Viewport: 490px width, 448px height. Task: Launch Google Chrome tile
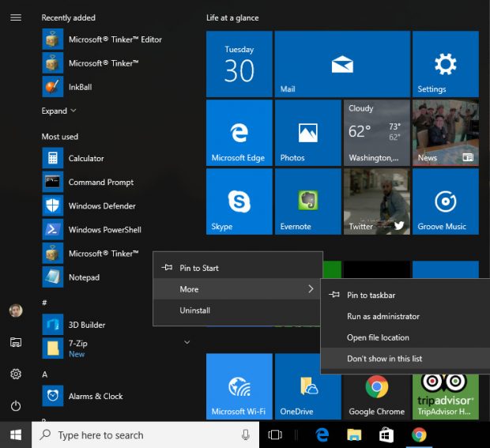tap(376, 396)
